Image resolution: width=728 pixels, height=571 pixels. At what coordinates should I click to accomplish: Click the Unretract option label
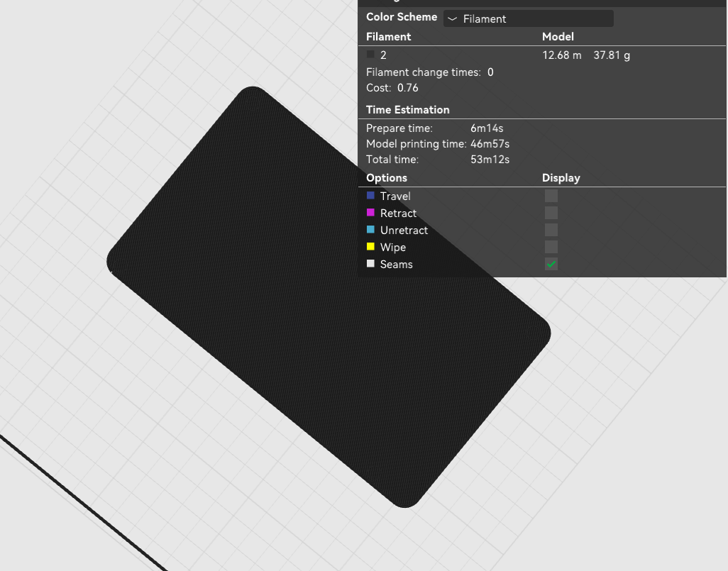point(404,231)
